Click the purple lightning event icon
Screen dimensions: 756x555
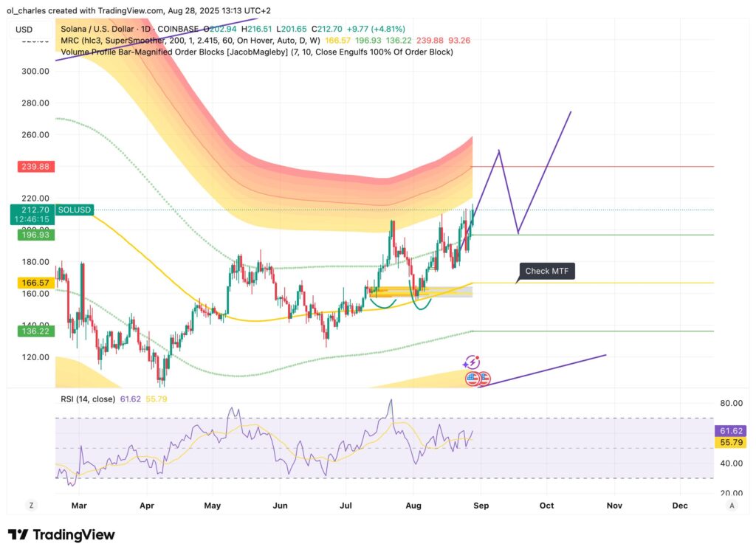pos(472,362)
